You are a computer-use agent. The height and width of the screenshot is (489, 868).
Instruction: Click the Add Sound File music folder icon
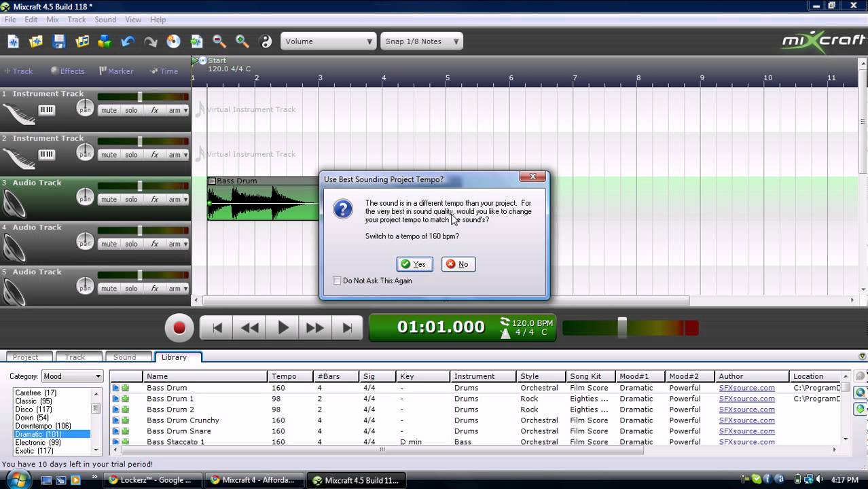(82, 41)
